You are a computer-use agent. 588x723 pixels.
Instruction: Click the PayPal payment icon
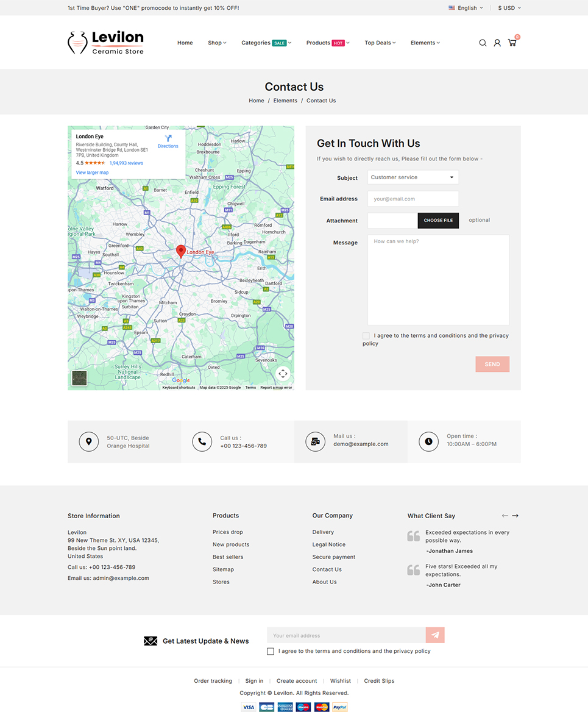pos(340,707)
